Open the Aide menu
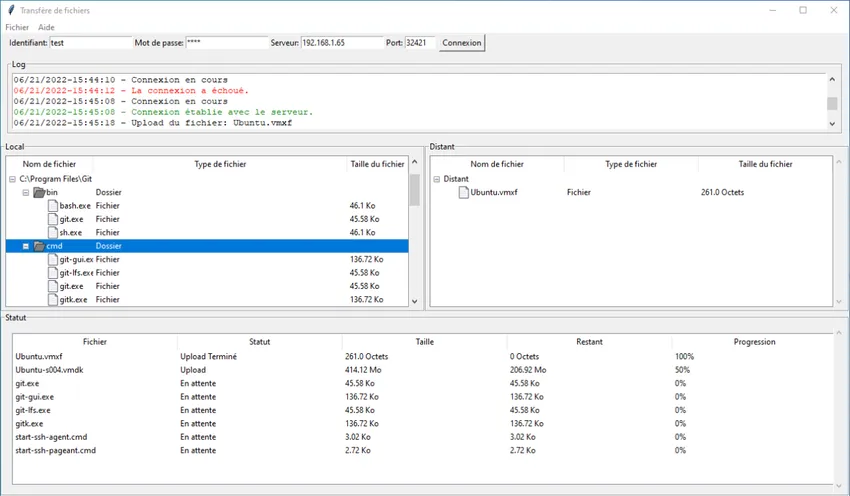This screenshot has width=850, height=496. pyautogui.click(x=46, y=27)
